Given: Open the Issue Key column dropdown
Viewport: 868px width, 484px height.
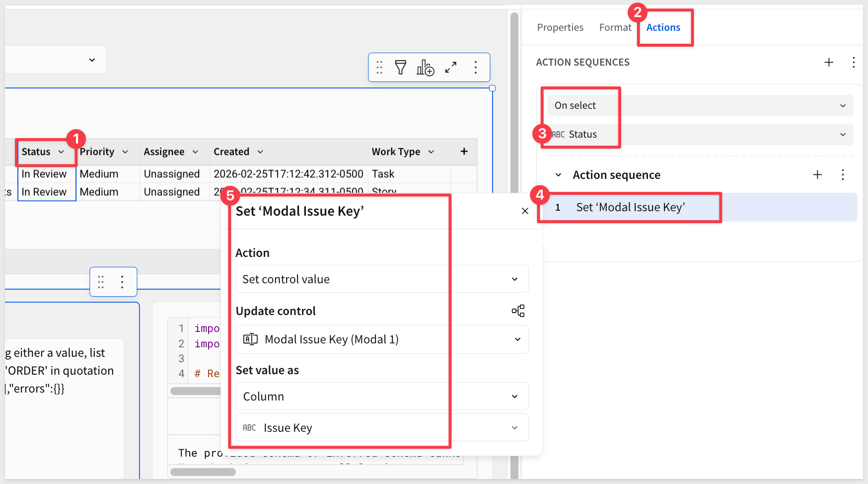Looking at the screenshot, I should click(381, 428).
